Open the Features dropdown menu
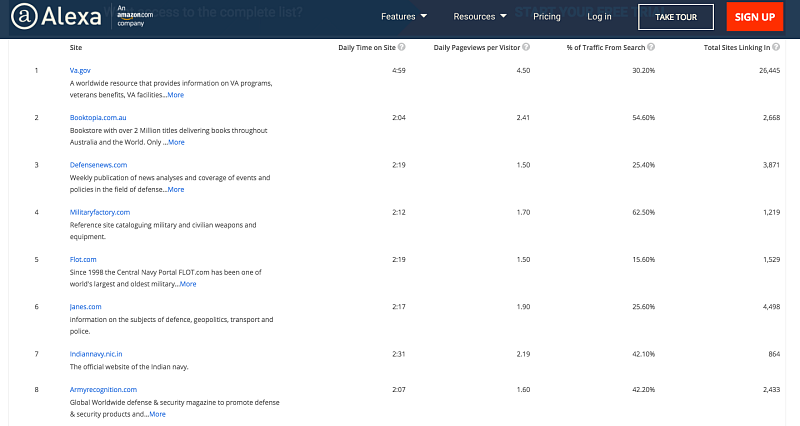 pyautogui.click(x=404, y=17)
